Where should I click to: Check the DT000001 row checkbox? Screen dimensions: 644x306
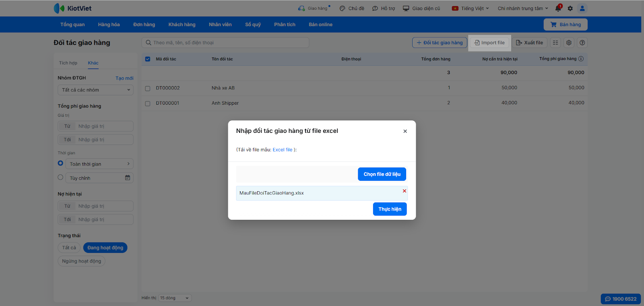[x=148, y=103]
